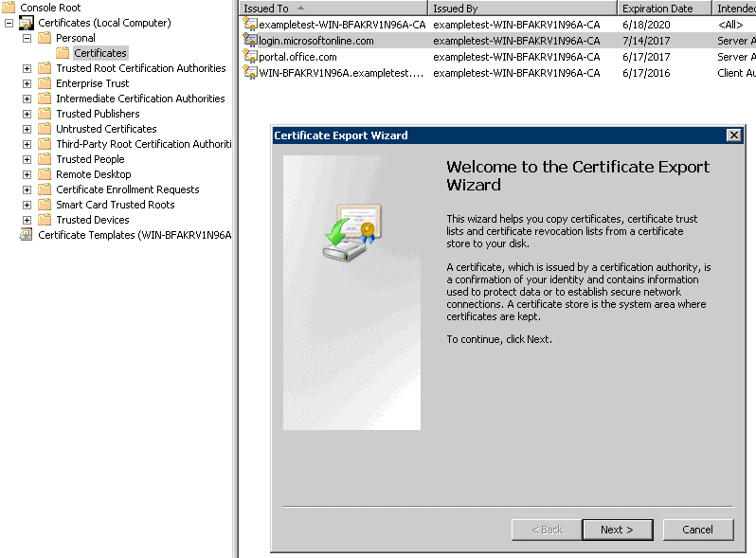Viewport: 756px width, 558px height.
Task: Click the Console Root folder icon
Action: point(9,8)
